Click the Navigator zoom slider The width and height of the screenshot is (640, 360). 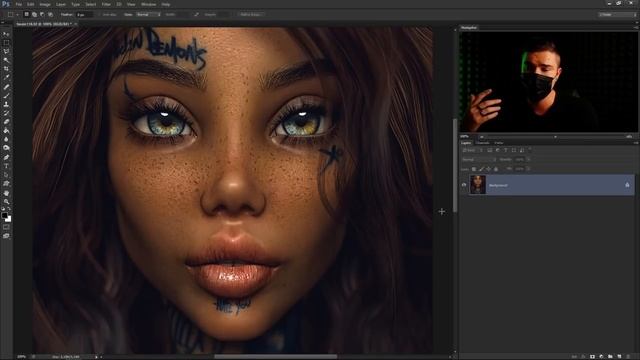pos(555,137)
